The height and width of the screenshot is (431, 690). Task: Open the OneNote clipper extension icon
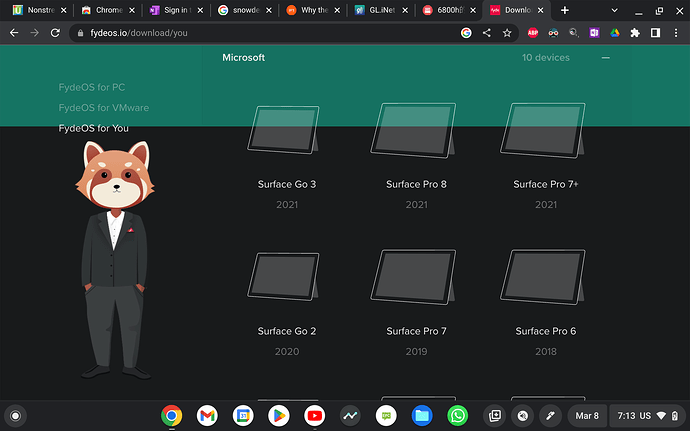click(594, 33)
